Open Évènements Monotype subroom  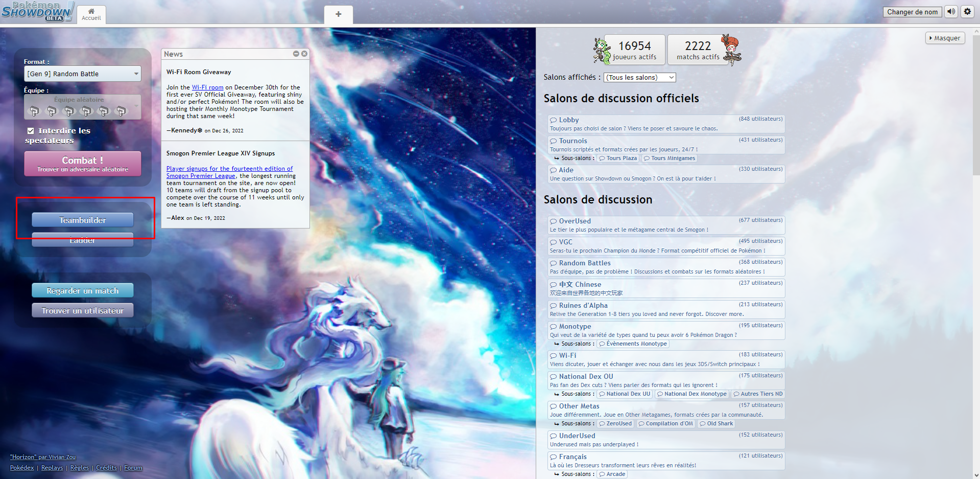coord(633,344)
